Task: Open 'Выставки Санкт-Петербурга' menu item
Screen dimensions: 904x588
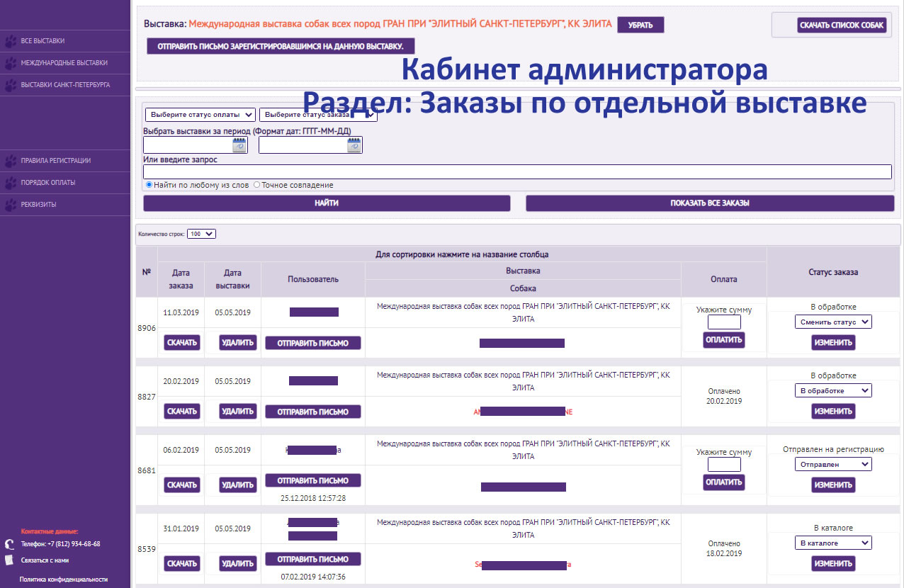Action: pos(65,85)
